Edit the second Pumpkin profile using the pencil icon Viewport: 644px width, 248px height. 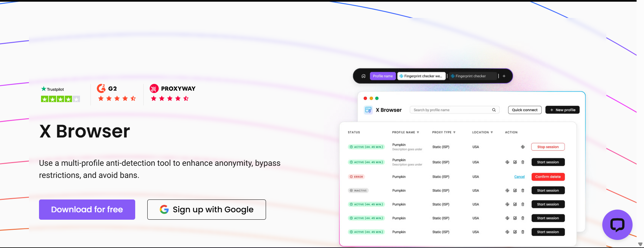pos(515,162)
